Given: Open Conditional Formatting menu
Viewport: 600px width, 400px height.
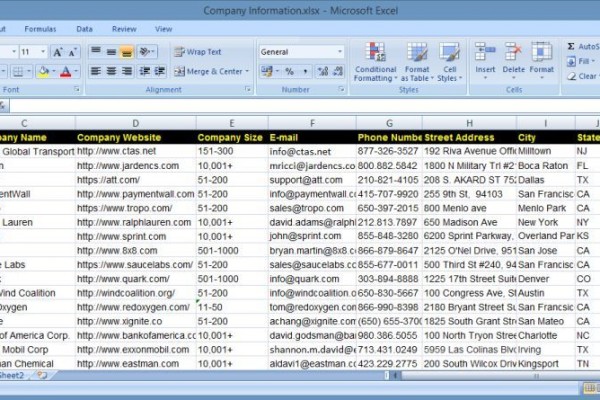Looking at the screenshot, I should tap(375, 62).
